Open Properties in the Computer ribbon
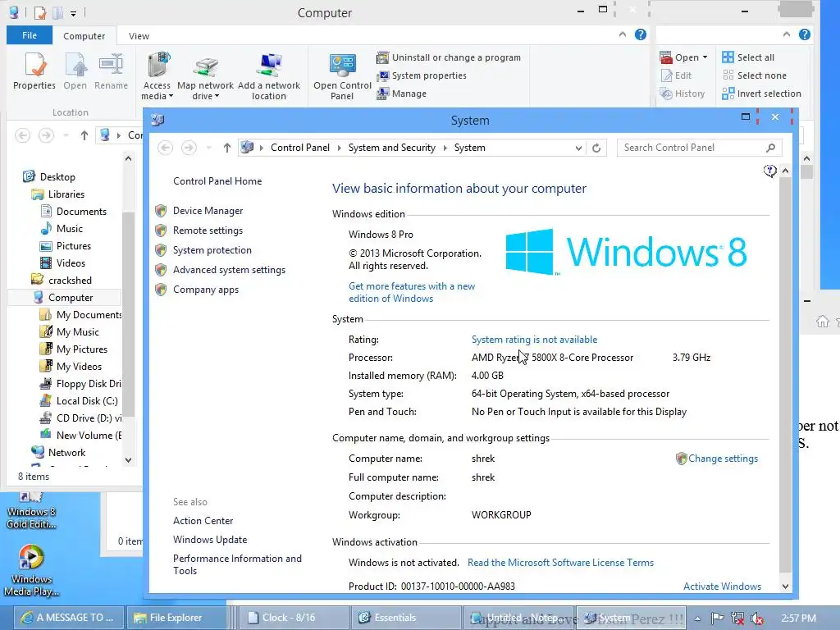Viewport: 840px width, 630px height. (34, 72)
